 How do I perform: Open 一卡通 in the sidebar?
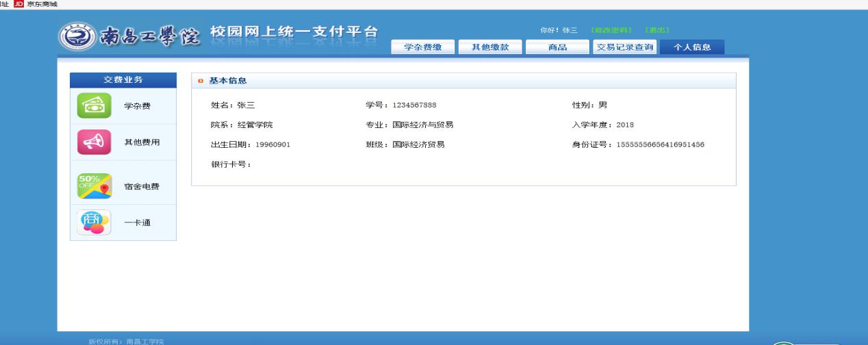click(137, 223)
